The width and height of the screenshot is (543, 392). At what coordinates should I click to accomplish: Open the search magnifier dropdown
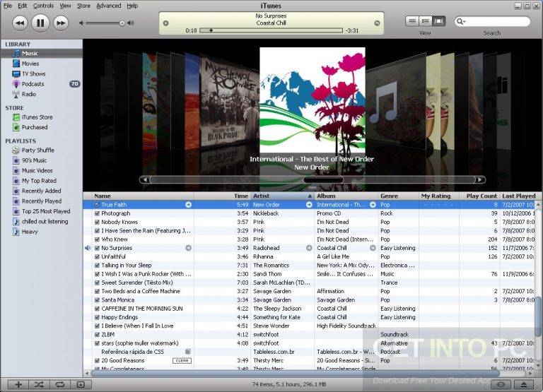click(x=461, y=21)
